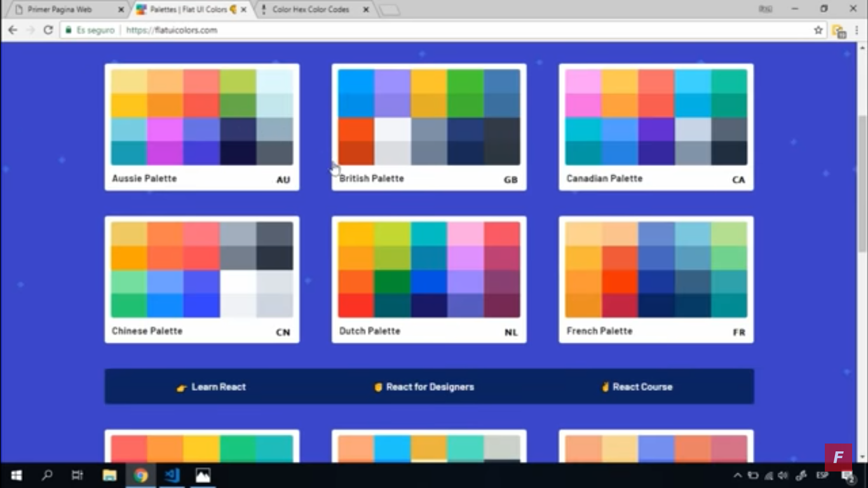Switch to Chrome in taskbar
Screen dimensions: 868x488
click(141, 475)
